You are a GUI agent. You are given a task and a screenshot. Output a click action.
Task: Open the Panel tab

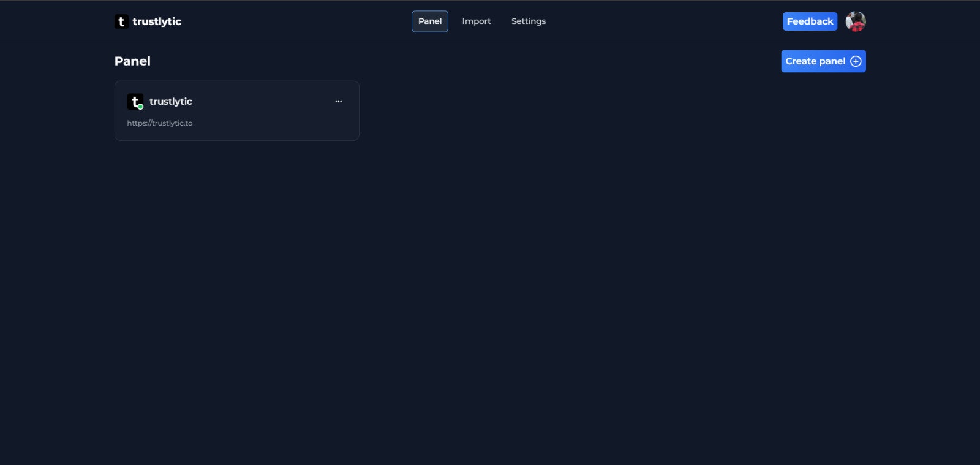coord(430,21)
